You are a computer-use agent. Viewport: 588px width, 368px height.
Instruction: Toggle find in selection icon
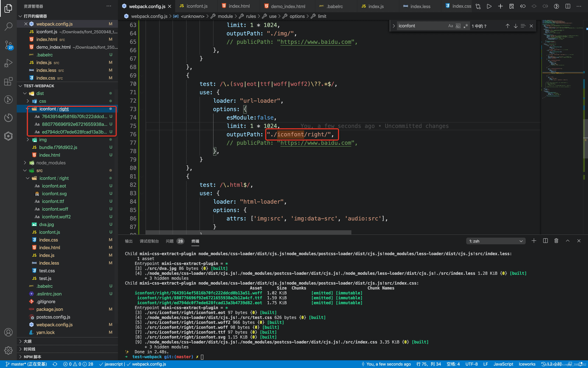pos(523,26)
